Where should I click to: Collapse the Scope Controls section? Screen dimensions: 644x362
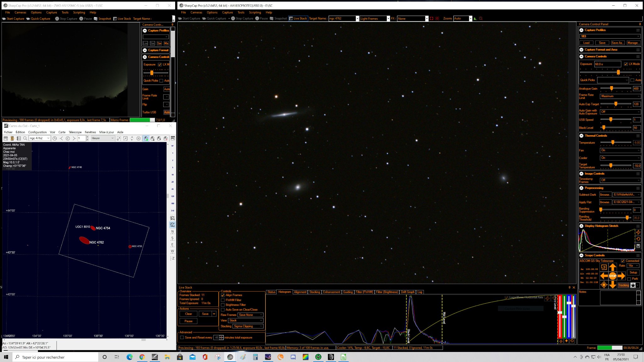pos(581,255)
